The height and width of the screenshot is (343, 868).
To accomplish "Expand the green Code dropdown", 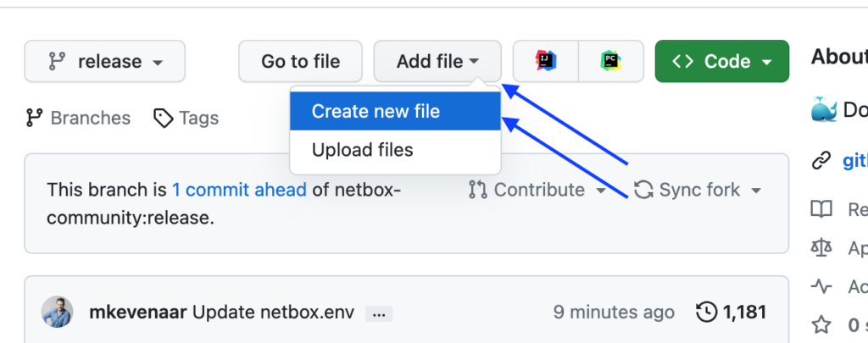I will tap(721, 61).
